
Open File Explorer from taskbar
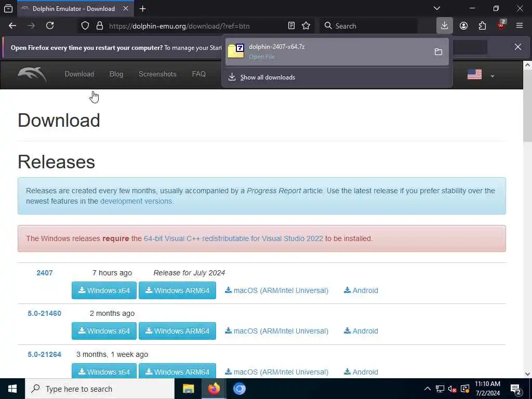[x=188, y=389]
